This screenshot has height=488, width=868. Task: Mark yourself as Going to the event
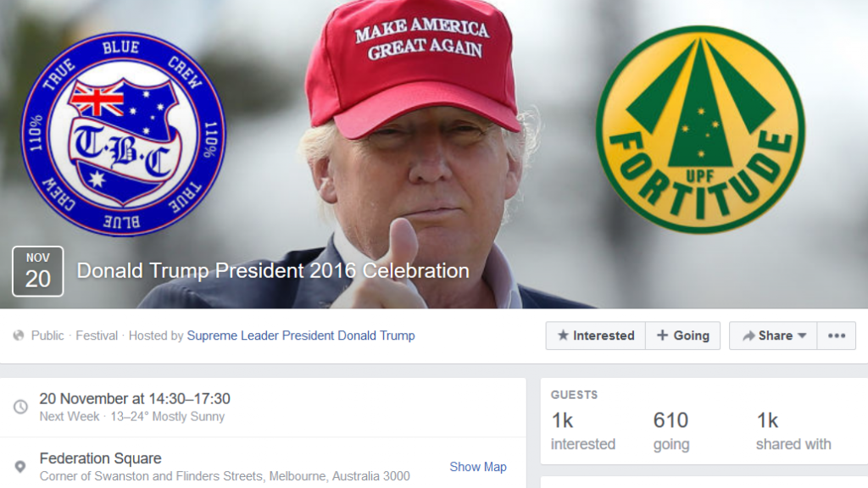(683, 335)
